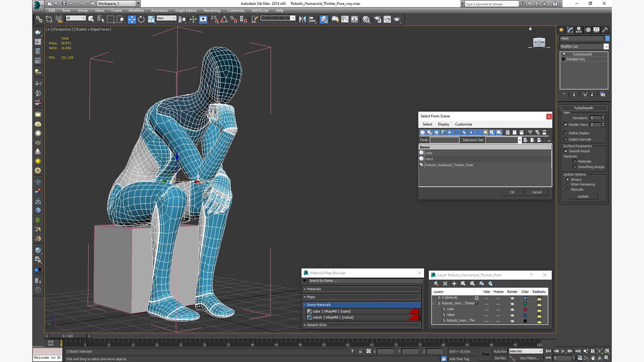The image size is (644, 362).
Task: Click the Render Production teapot icon
Action: coord(397,19)
